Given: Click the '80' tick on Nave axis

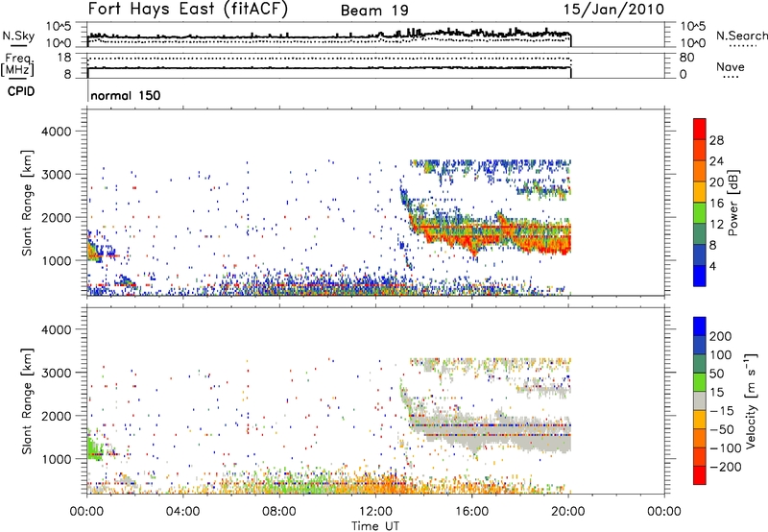Looking at the screenshot, I should pos(686,58).
